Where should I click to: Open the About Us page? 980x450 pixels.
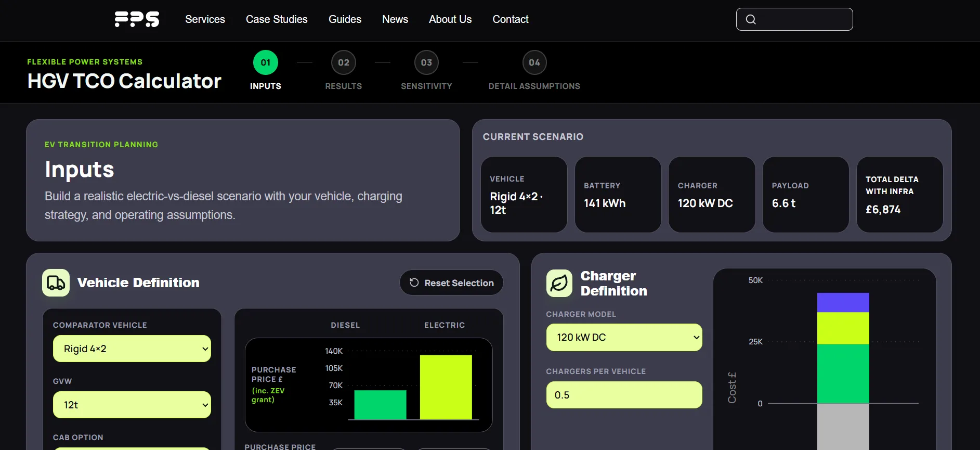pyautogui.click(x=450, y=19)
